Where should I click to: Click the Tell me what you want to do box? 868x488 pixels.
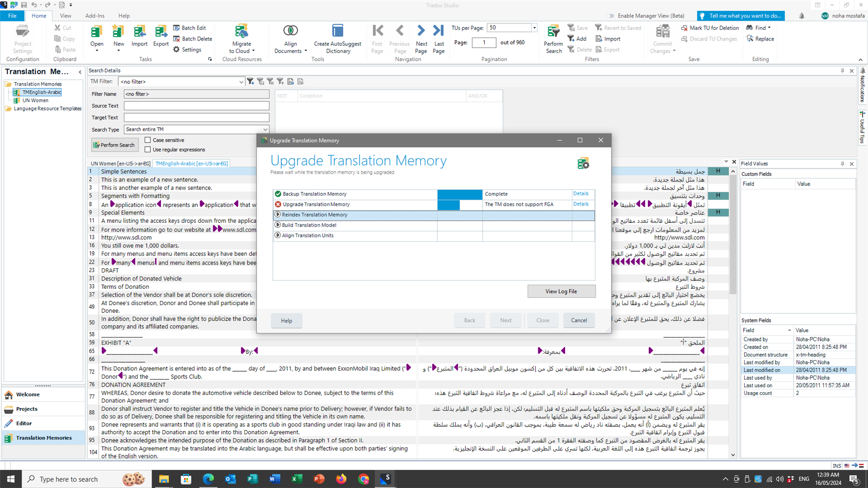(740, 16)
